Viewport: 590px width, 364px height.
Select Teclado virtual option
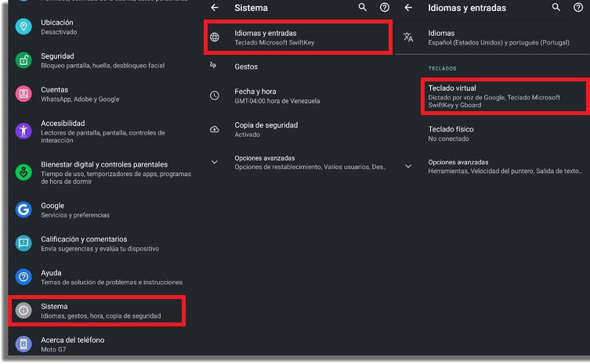pyautogui.click(x=505, y=96)
